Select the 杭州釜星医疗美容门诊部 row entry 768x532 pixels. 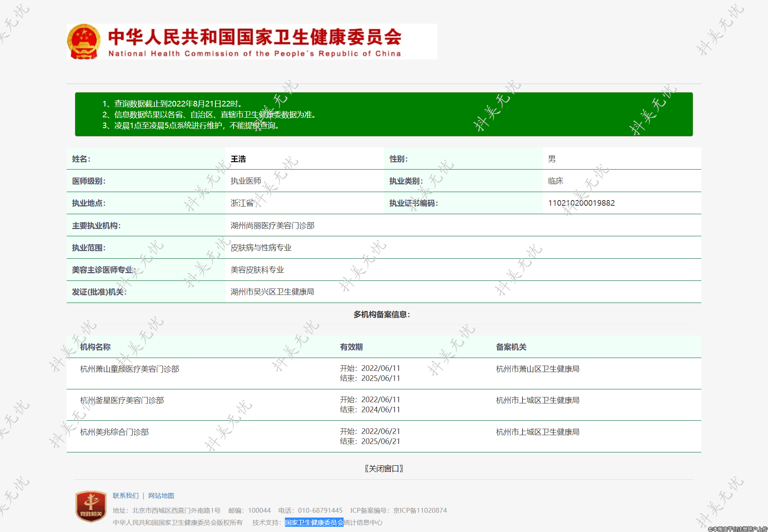122,400
